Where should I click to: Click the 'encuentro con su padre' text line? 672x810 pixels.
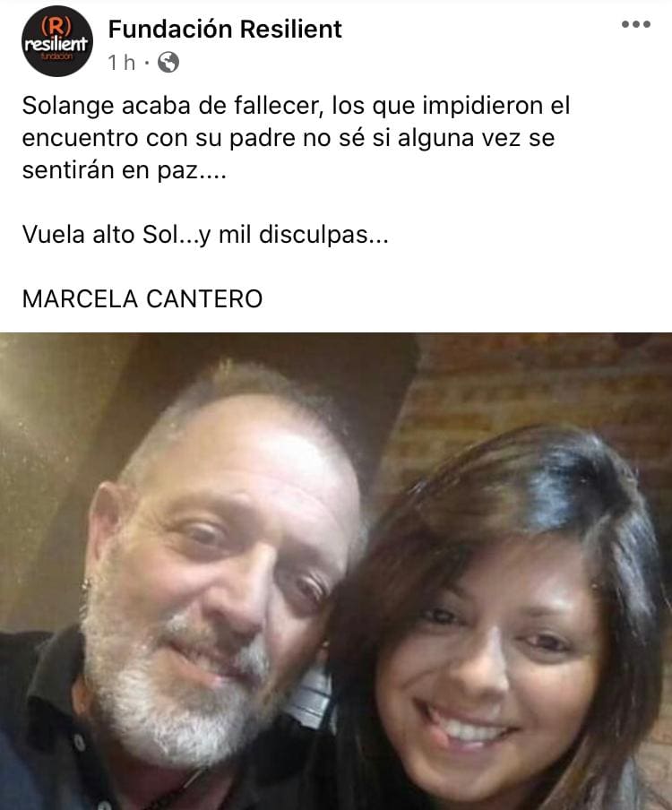click(x=289, y=138)
